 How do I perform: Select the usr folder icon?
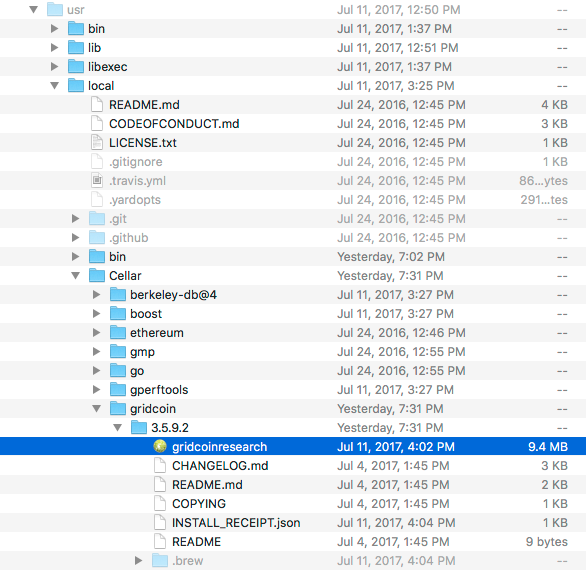click(x=55, y=9)
